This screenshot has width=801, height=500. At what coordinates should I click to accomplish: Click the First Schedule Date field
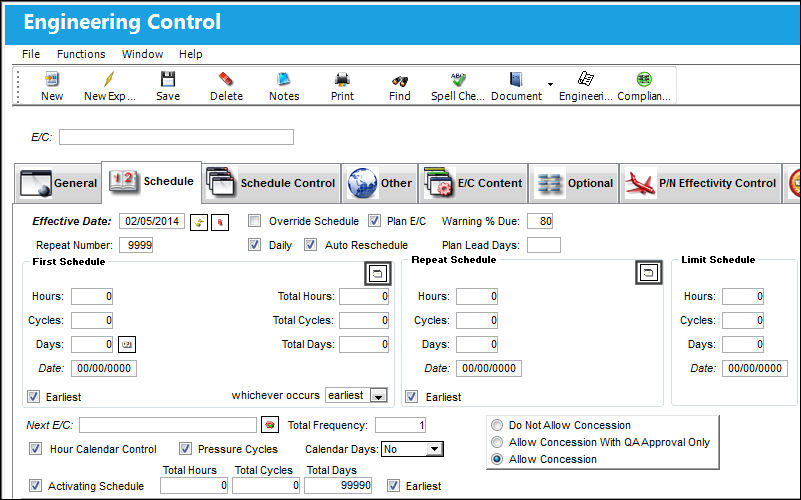click(104, 368)
